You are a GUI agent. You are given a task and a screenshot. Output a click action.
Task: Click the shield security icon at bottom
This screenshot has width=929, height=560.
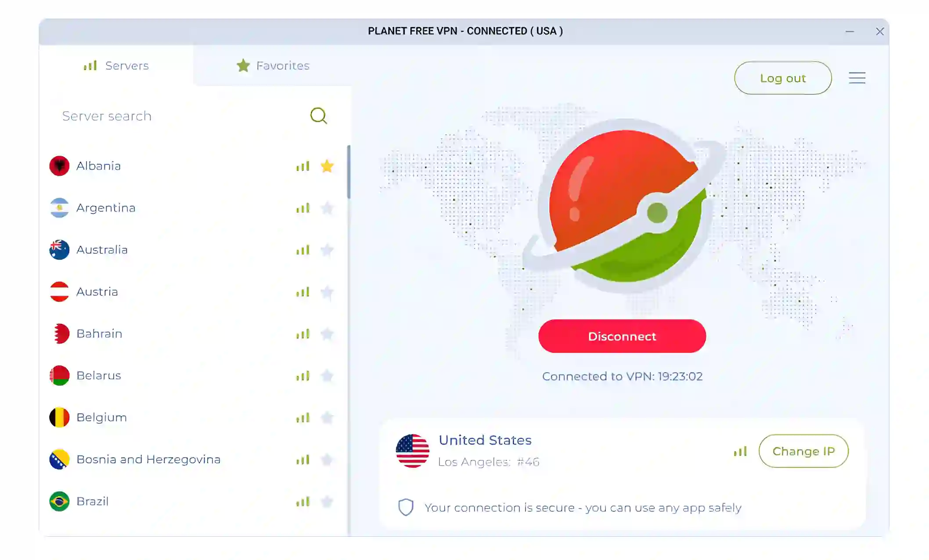[405, 508]
